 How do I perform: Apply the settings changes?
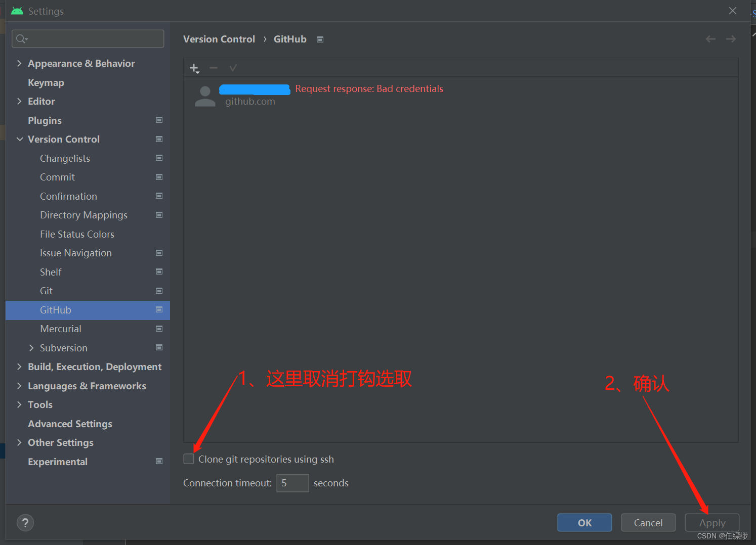pos(712,523)
